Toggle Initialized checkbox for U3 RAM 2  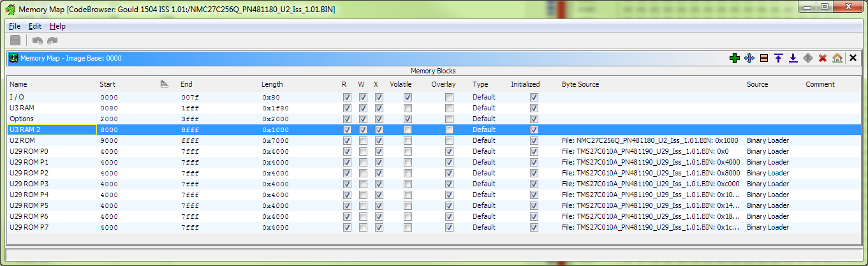(534, 129)
